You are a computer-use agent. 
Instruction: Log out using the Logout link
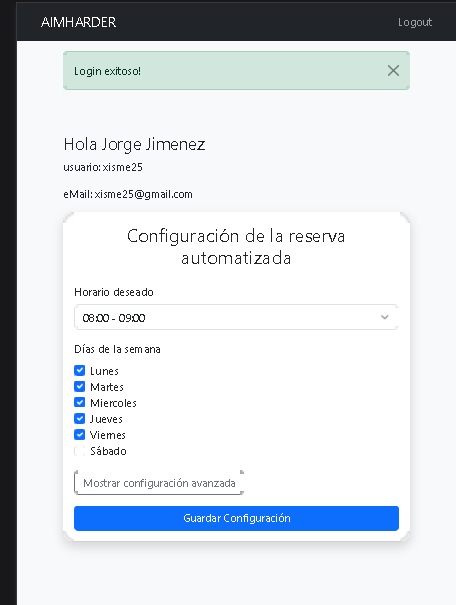[x=415, y=22]
